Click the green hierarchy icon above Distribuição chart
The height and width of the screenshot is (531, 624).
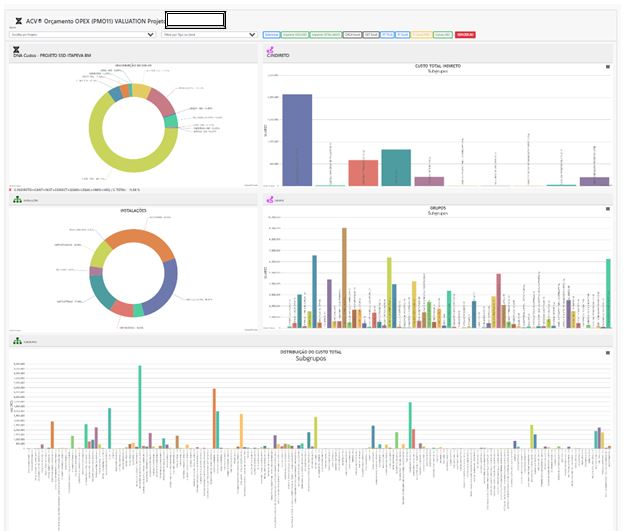(x=16, y=341)
